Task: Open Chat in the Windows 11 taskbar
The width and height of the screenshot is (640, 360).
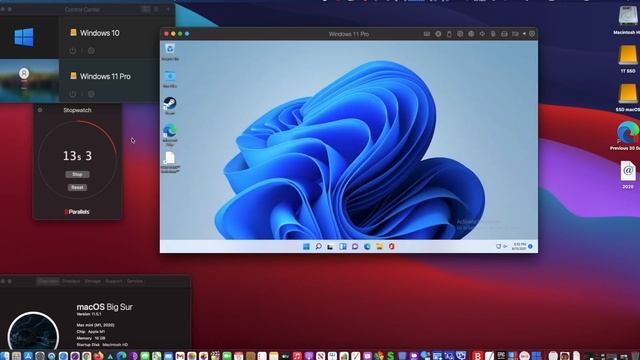Action: click(x=355, y=247)
